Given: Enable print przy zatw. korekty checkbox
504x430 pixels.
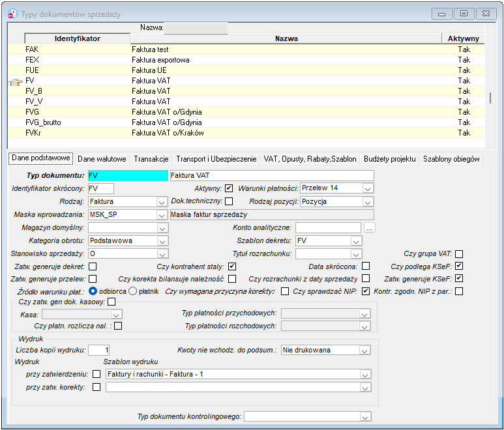Looking at the screenshot, I should point(96,387).
